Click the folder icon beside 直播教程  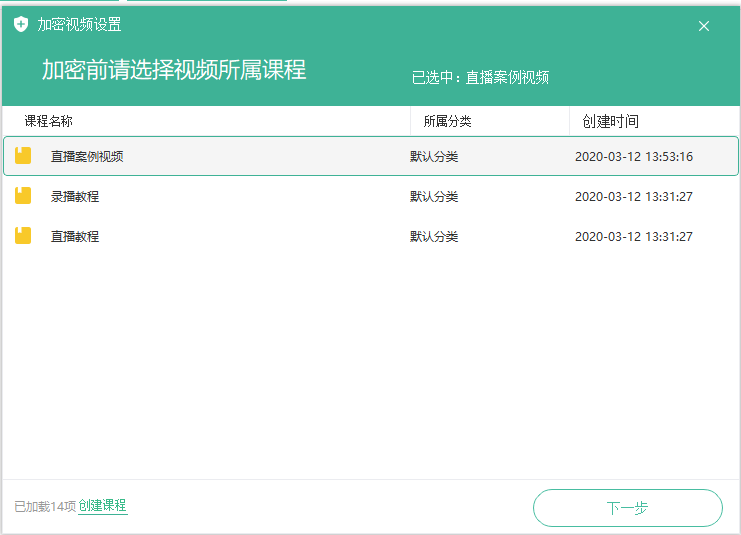click(x=23, y=236)
